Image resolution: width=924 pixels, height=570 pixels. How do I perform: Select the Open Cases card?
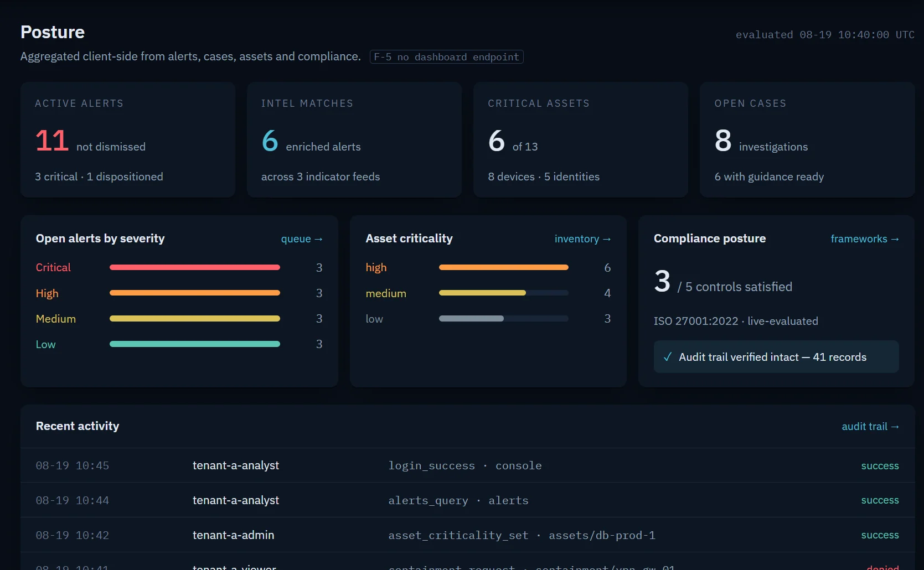807,139
